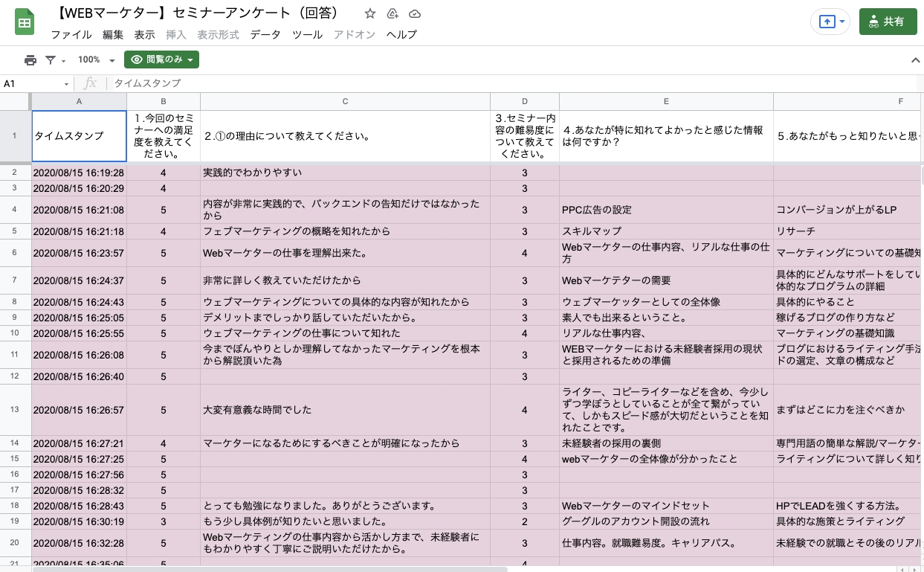Open the filter views dropdown arrow

(x=63, y=61)
